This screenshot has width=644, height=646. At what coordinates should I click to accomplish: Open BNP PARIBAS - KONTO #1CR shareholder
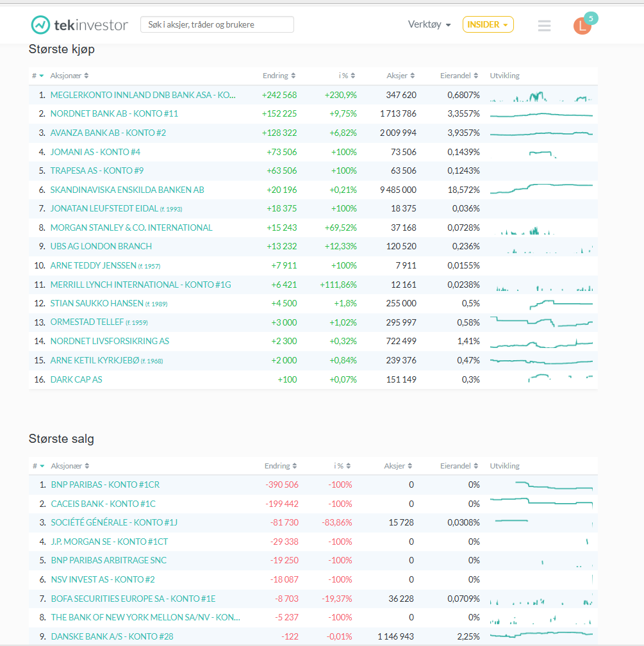[105, 485]
